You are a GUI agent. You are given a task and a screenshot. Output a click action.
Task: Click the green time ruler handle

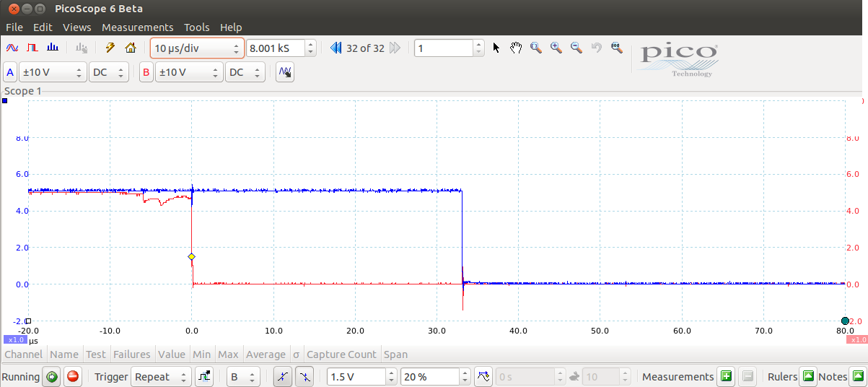point(845,321)
